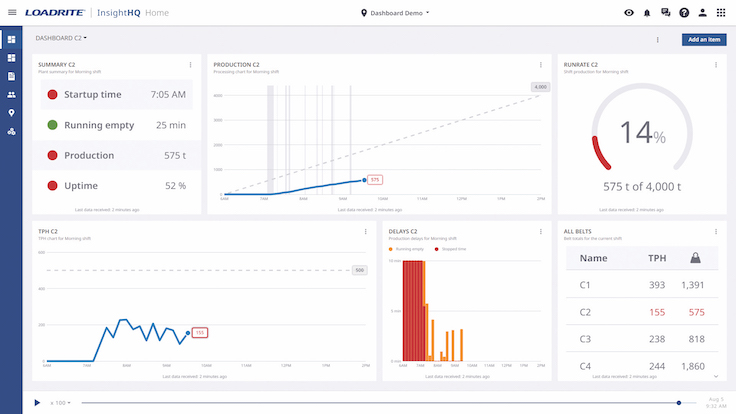The width and height of the screenshot is (736, 414).
Task: Open the location pin icon in sidebar
Action: (x=11, y=113)
